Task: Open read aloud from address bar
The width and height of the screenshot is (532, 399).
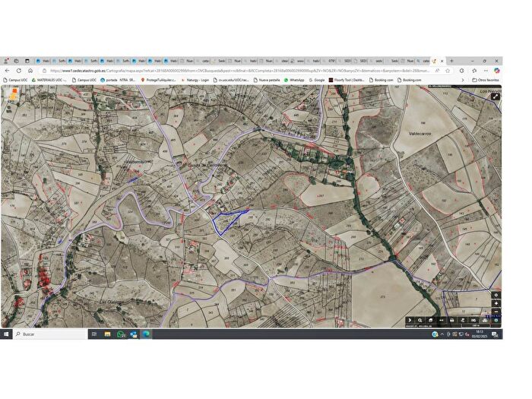Action: pyautogui.click(x=437, y=71)
